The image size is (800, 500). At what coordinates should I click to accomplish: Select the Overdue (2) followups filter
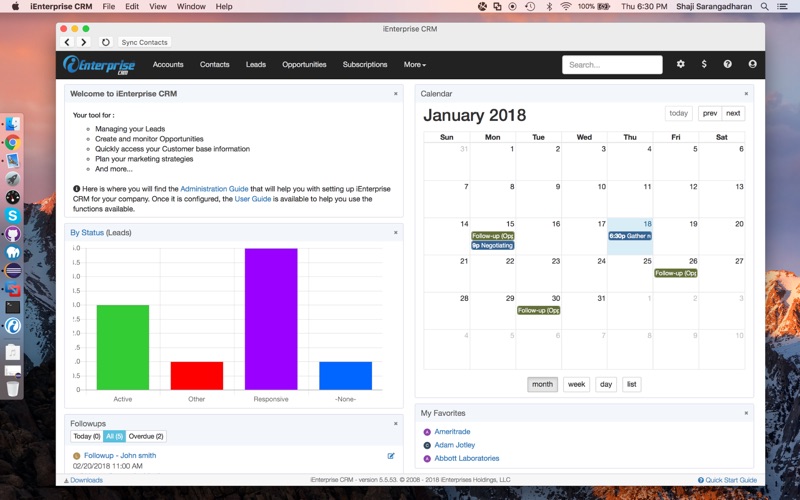tap(146, 437)
